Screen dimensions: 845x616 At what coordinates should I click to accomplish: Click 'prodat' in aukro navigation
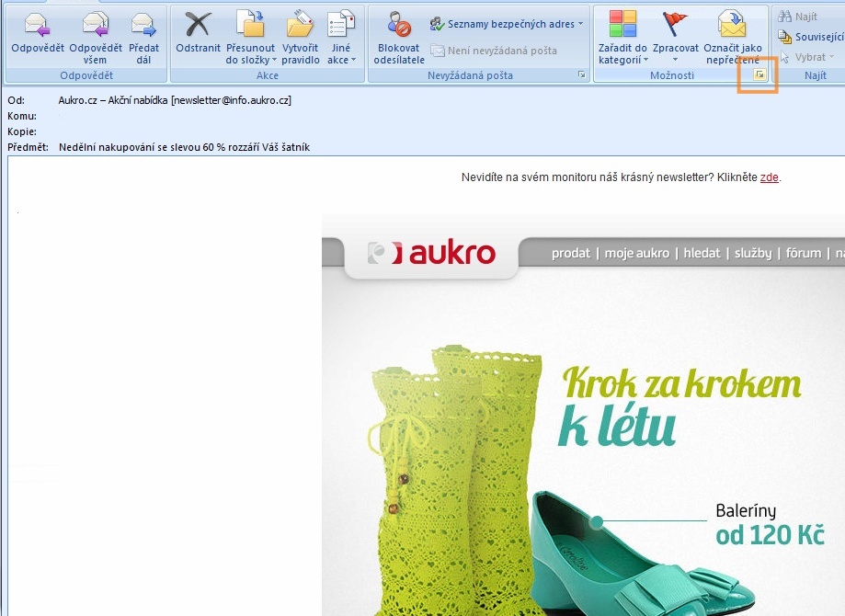[571, 253]
